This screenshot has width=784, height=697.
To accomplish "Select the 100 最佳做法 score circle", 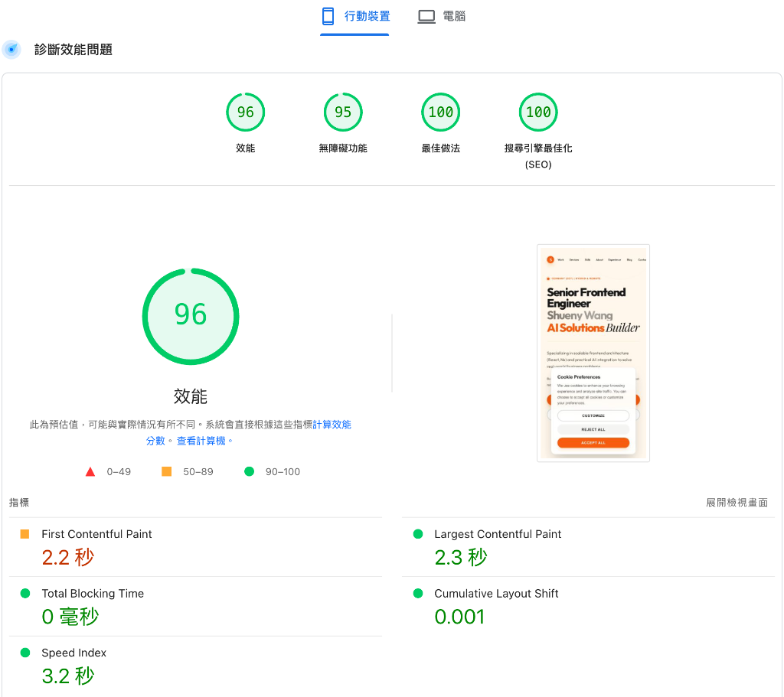I will click(x=440, y=112).
